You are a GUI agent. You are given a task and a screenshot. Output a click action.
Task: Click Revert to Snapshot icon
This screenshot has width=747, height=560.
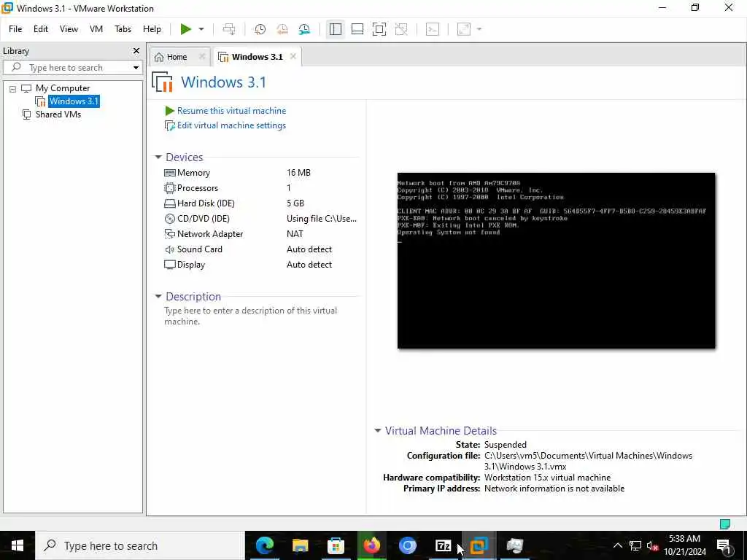(282, 29)
